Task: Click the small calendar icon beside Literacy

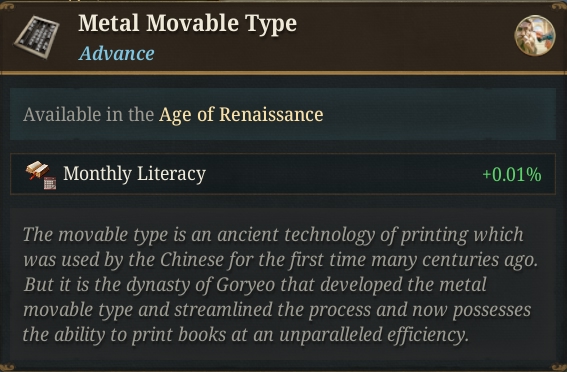Action: [x=50, y=183]
